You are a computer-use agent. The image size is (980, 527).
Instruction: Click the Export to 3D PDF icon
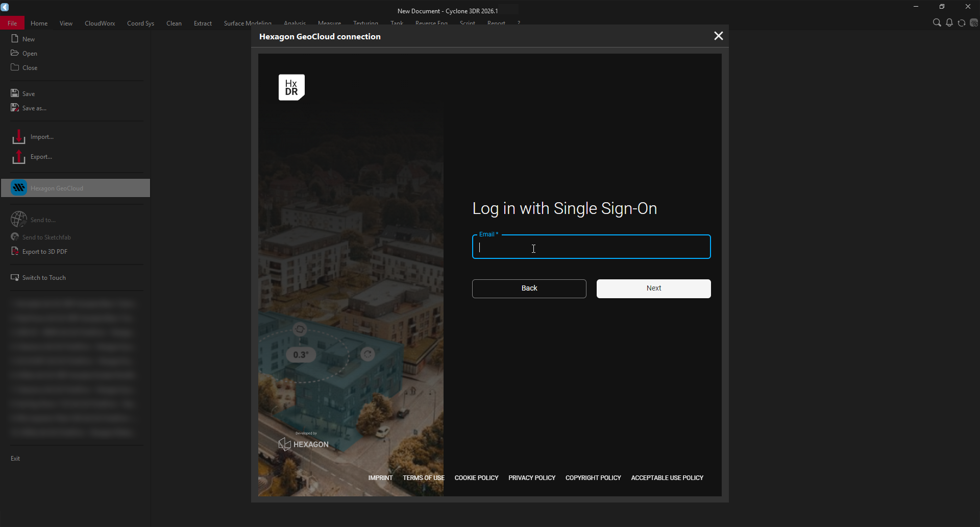[15, 251]
